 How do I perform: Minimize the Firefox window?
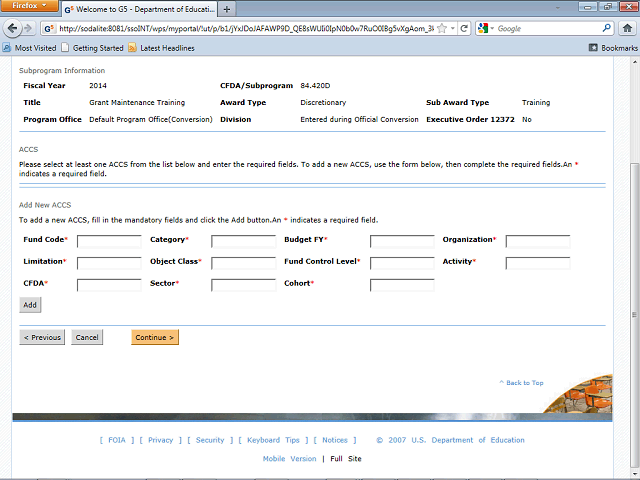click(588, 7)
